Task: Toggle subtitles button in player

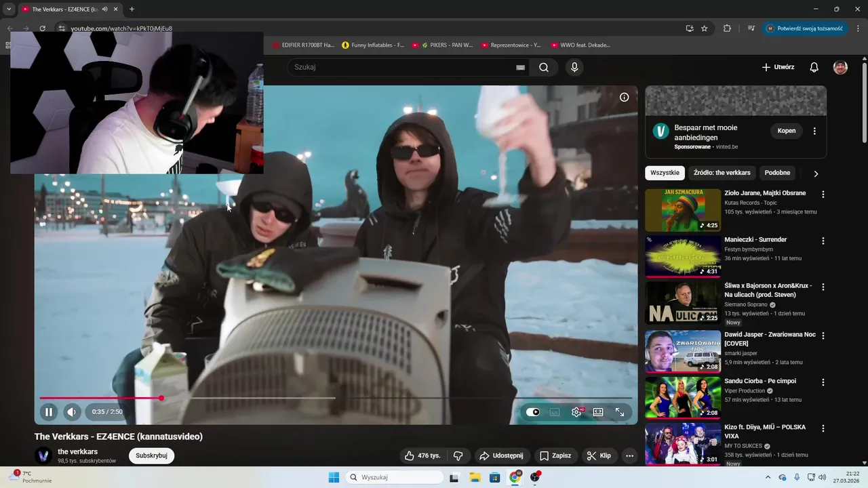Action: 555,412
